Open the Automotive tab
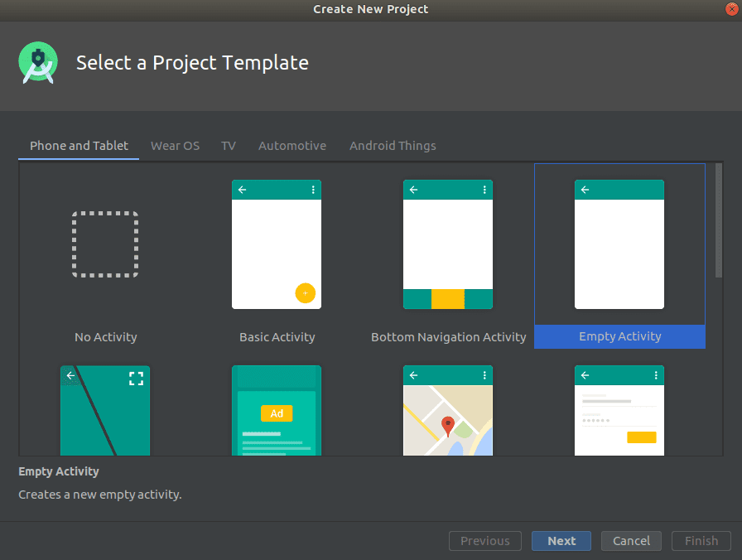This screenshot has width=742, height=560. point(292,146)
